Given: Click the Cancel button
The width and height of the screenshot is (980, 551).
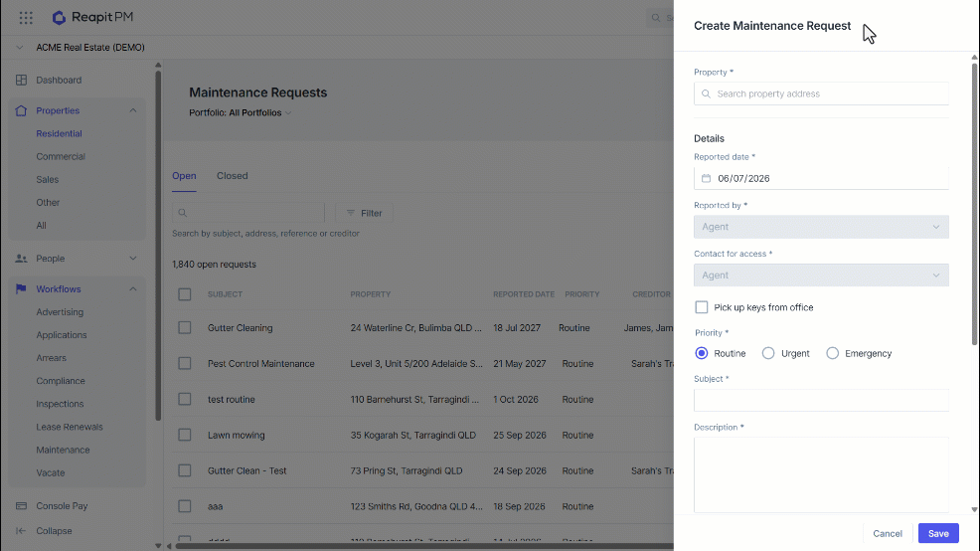Looking at the screenshot, I should (888, 533).
